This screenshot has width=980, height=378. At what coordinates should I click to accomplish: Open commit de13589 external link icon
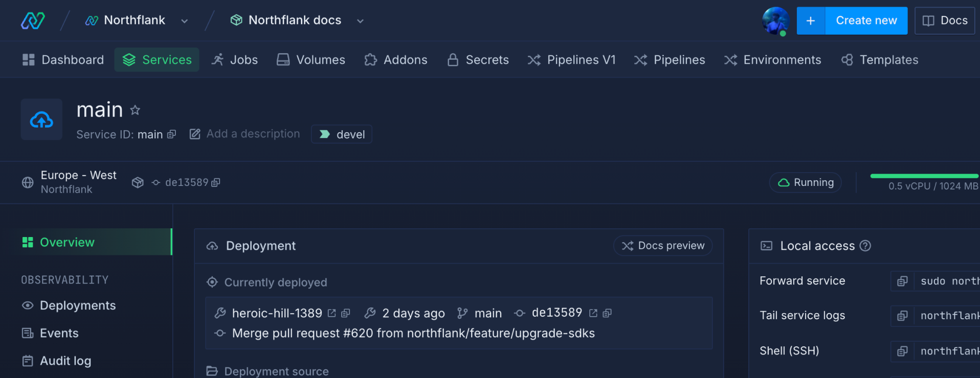coord(593,313)
